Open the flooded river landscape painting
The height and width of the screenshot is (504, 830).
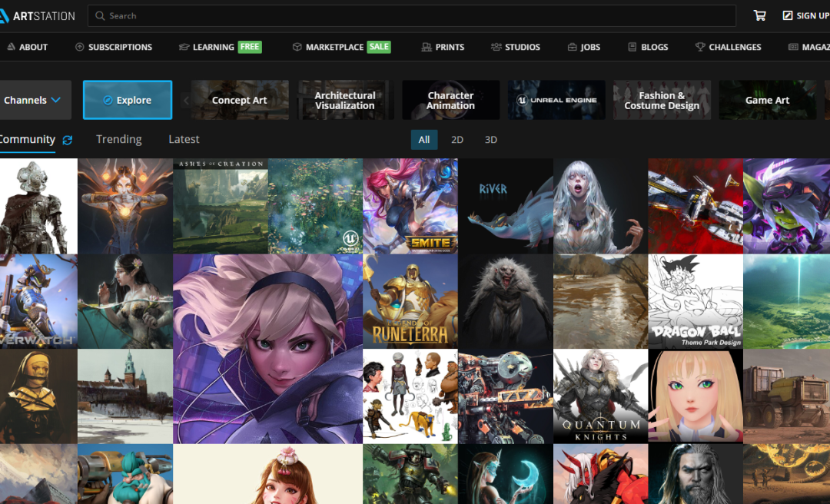pos(601,301)
